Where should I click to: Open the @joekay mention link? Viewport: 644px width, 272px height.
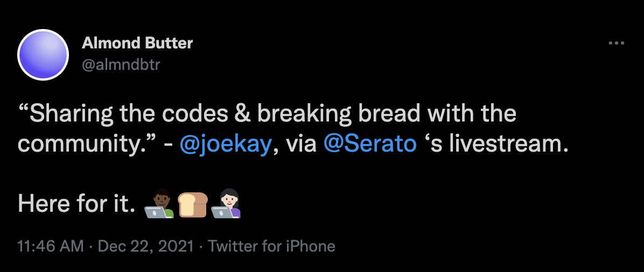tap(225, 145)
